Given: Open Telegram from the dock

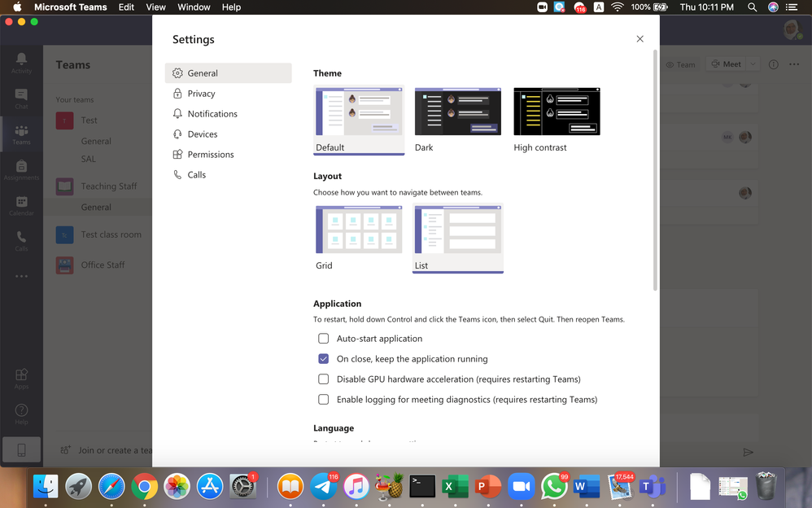Looking at the screenshot, I should point(324,487).
